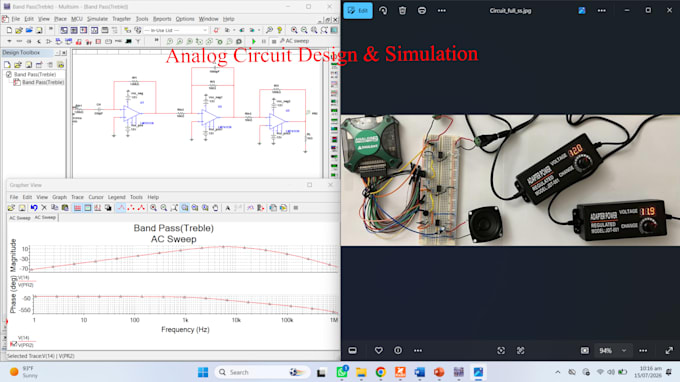The width and height of the screenshot is (680, 382).
Task: Collapse Band Pass(Treble) root tree node
Action: click(x=9, y=75)
